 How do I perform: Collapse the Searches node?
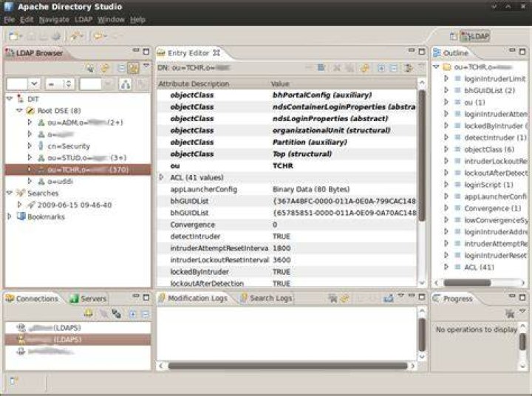pos(10,193)
